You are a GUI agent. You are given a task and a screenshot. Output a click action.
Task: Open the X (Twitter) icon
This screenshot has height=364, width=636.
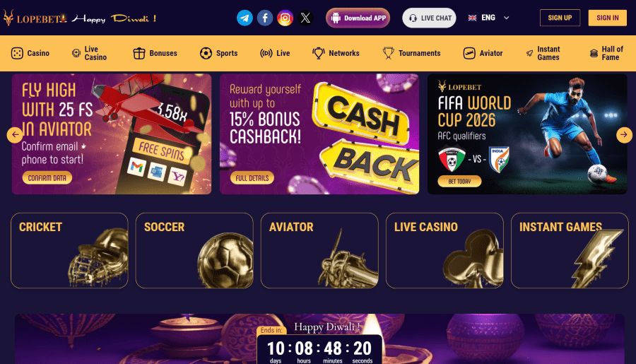click(x=305, y=18)
